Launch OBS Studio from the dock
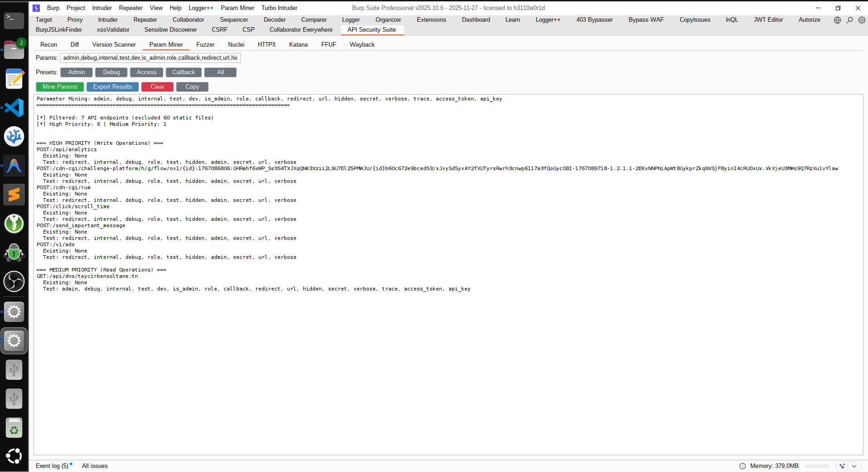Viewport: 868px width, 472px height. pyautogui.click(x=14, y=281)
